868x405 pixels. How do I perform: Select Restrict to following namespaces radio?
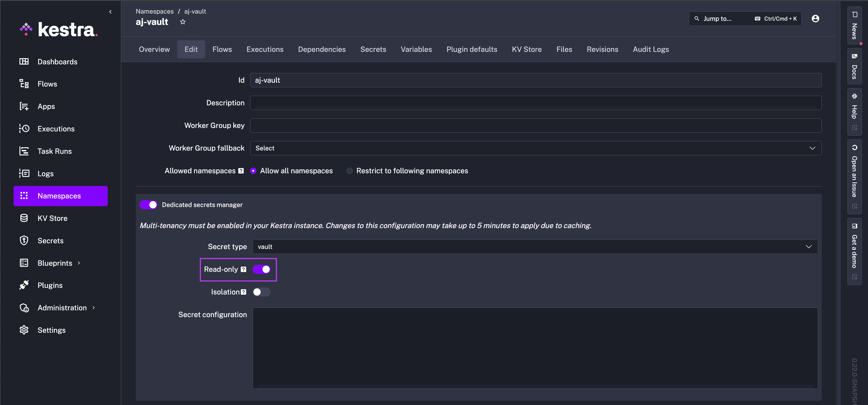tap(349, 171)
